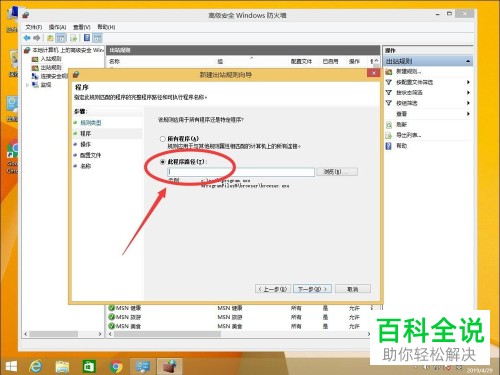
Task: Select 出站规则 in the console tree
Action: click(51, 67)
